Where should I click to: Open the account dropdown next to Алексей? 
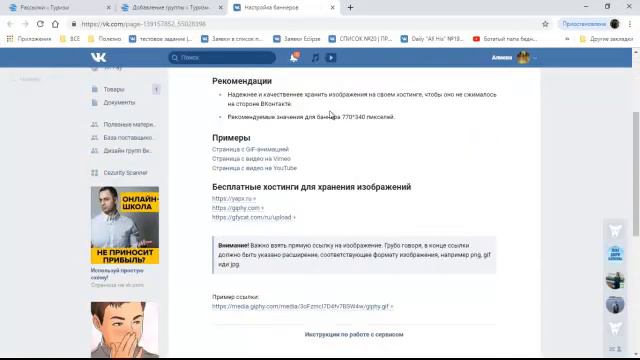tap(535, 58)
